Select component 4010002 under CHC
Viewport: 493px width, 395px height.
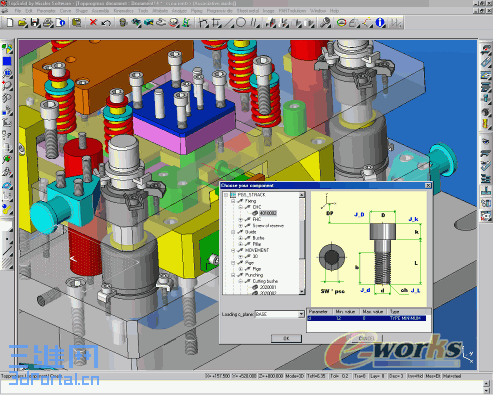point(268,213)
